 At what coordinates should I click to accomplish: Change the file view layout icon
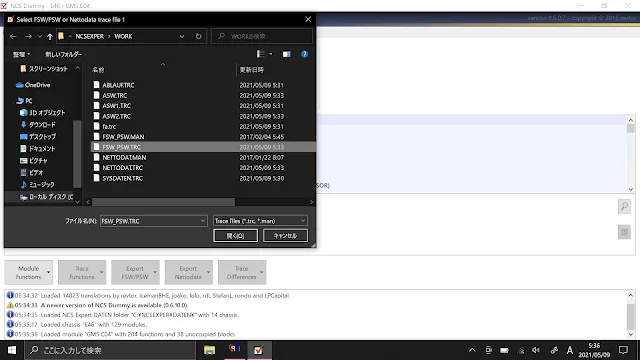click(x=260, y=54)
